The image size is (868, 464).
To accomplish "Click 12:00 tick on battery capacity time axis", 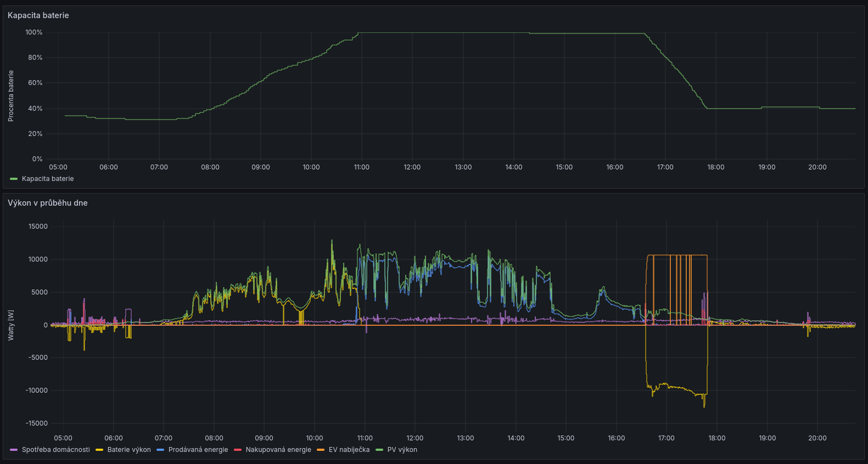I will (412, 167).
